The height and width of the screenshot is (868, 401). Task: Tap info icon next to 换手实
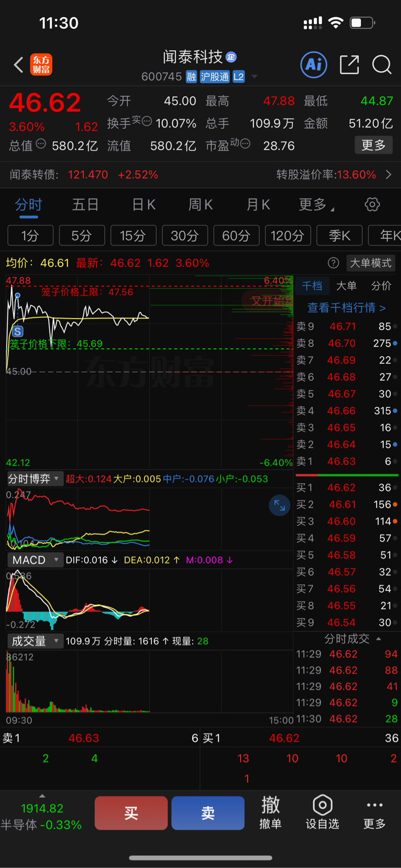point(147,121)
